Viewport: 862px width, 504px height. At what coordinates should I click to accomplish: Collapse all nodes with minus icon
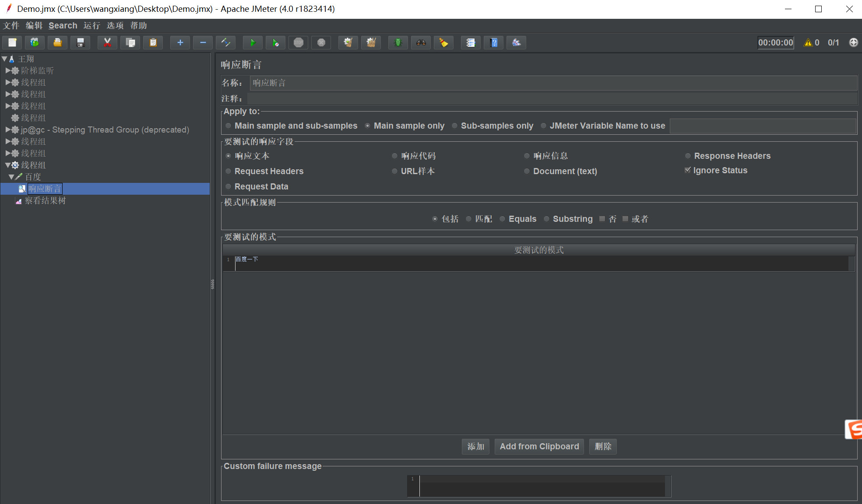(203, 42)
